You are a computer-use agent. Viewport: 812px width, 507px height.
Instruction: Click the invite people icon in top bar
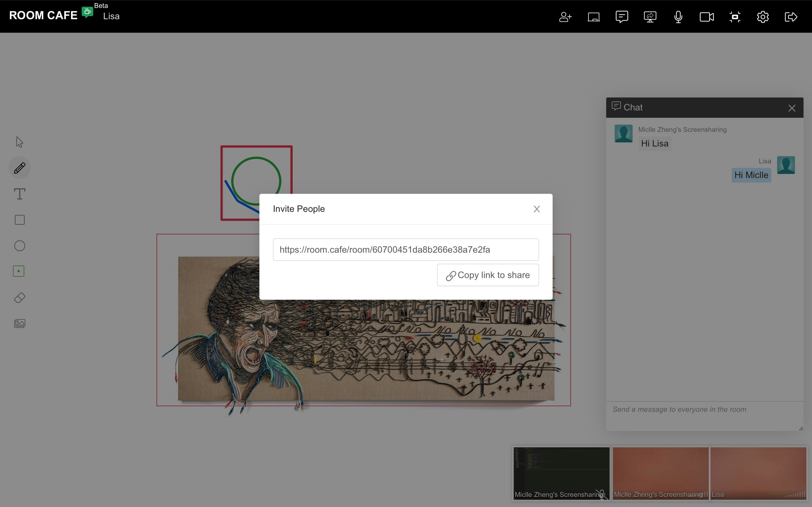pos(565,17)
